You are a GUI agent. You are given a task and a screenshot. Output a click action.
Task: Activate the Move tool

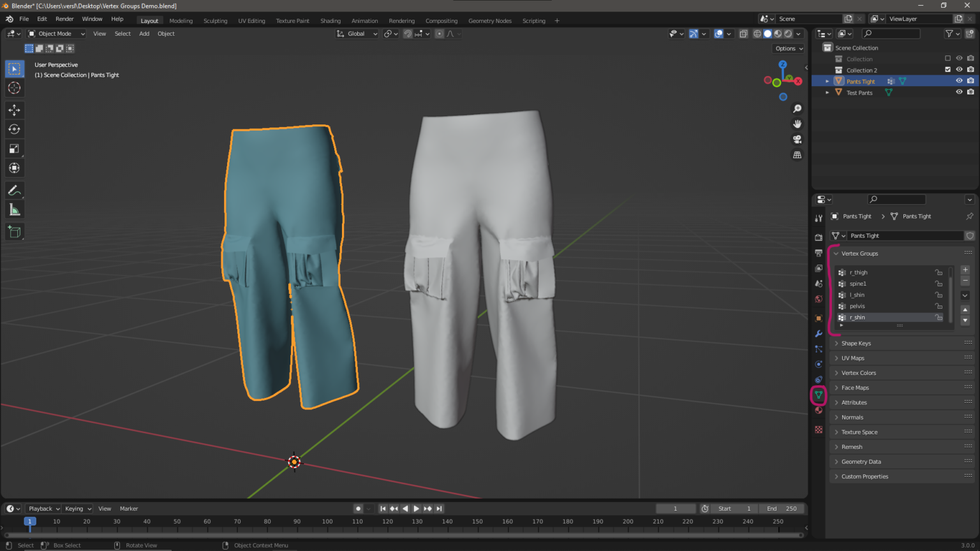(14, 110)
